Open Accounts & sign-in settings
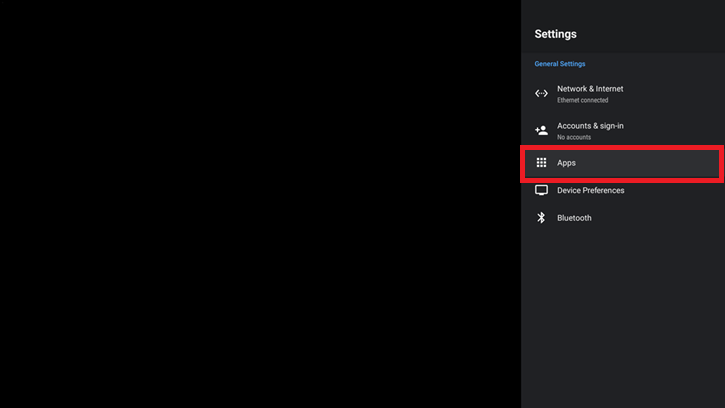This screenshot has width=725, height=408. point(590,126)
